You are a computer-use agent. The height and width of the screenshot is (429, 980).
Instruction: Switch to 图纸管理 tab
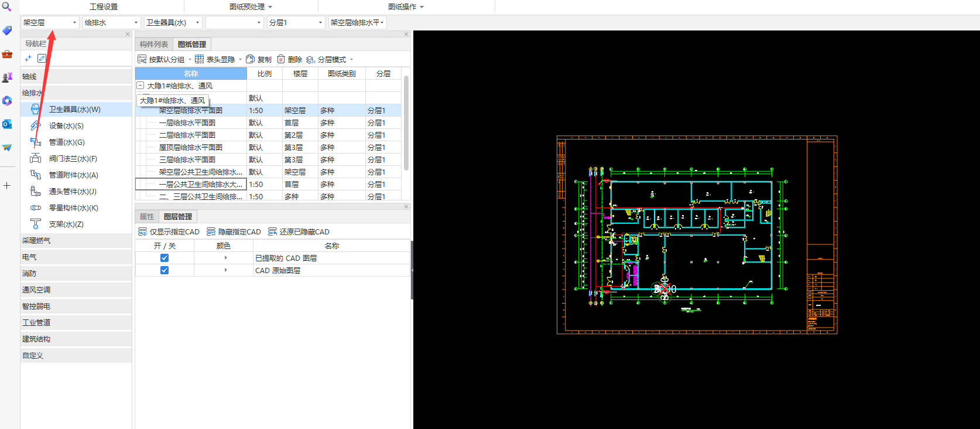click(192, 45)
